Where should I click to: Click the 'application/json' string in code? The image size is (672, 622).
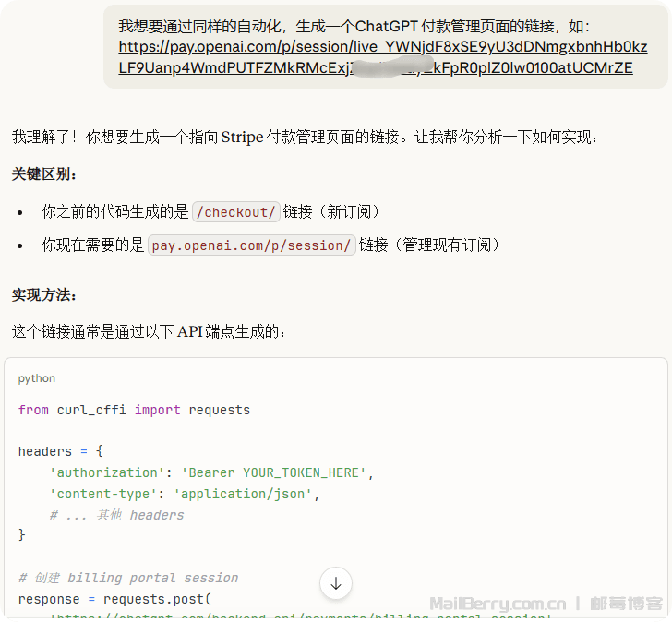[246, 494]
